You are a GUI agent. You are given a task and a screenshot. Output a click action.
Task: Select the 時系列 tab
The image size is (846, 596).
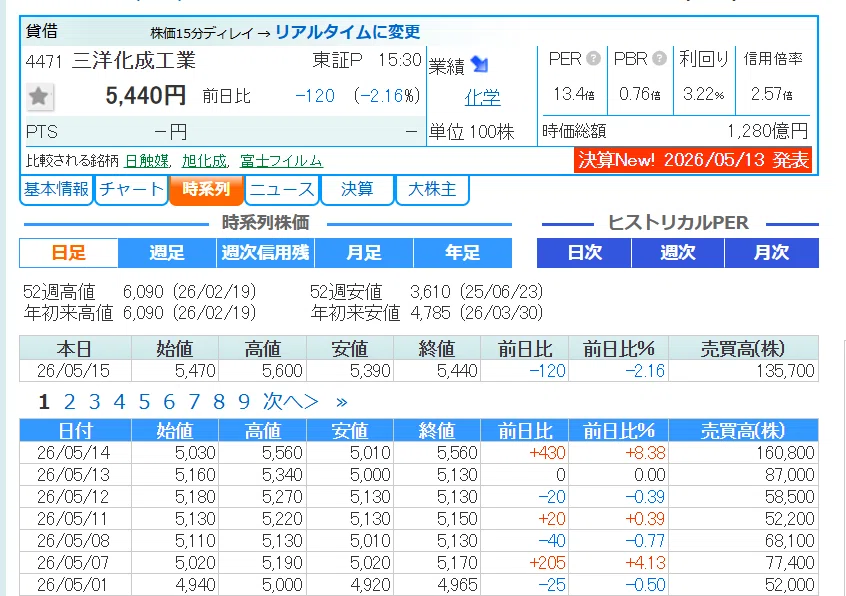[206, 189]
